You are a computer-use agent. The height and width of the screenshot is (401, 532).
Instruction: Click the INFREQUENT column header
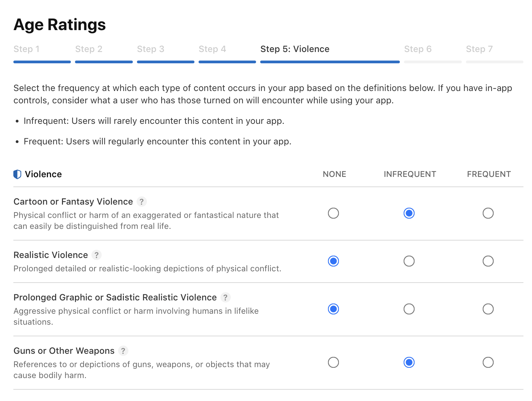(x=410, y=174)
